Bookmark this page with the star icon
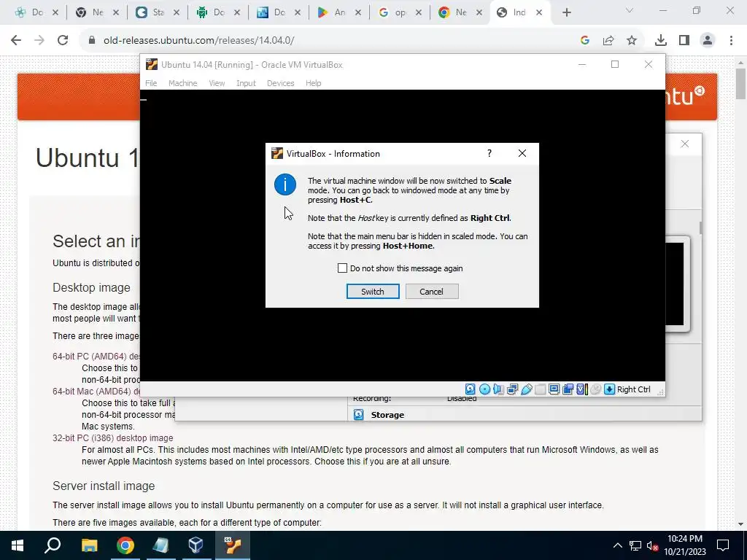Image resolution: width=747 pixels, height=560 pixels. tap(632, 41)
